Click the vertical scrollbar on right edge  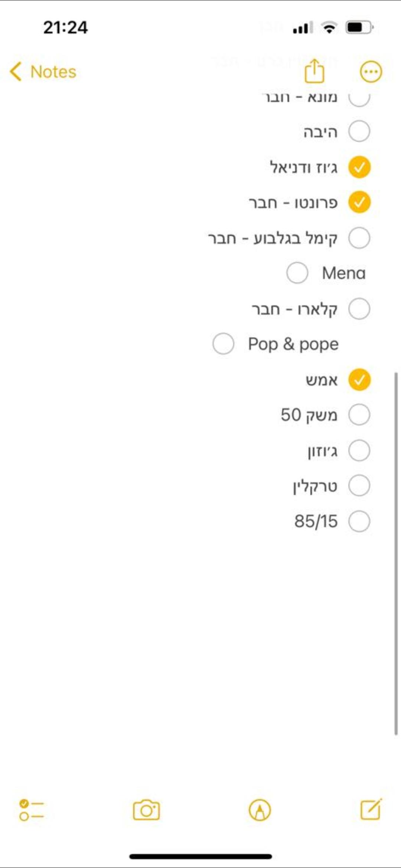point(396,553)
